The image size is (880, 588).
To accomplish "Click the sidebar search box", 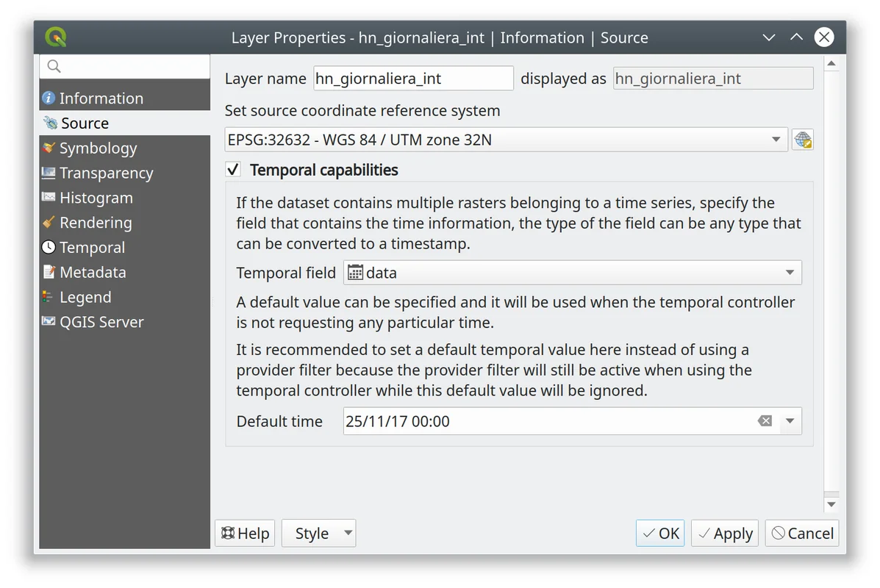I will click(125, 66).
